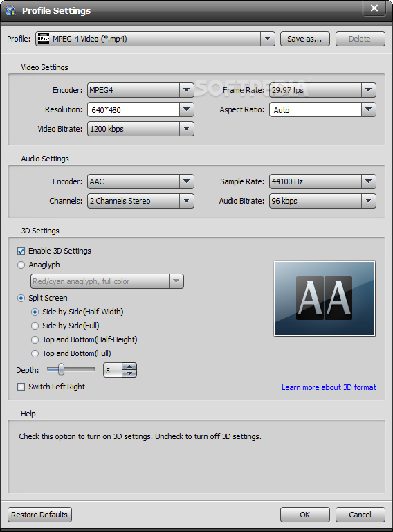
Task: Click the 3D Settings section label
Action: point(40,231)
